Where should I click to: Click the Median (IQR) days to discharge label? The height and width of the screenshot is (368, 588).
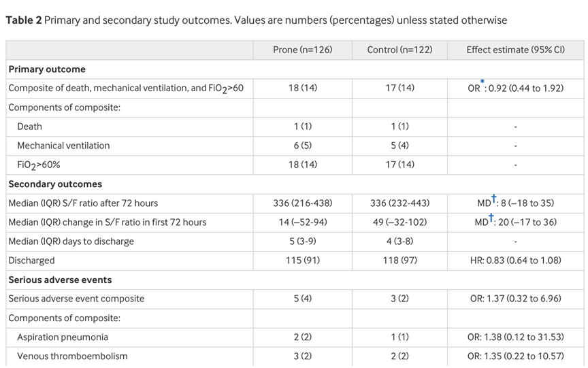(x=71, y=241)
